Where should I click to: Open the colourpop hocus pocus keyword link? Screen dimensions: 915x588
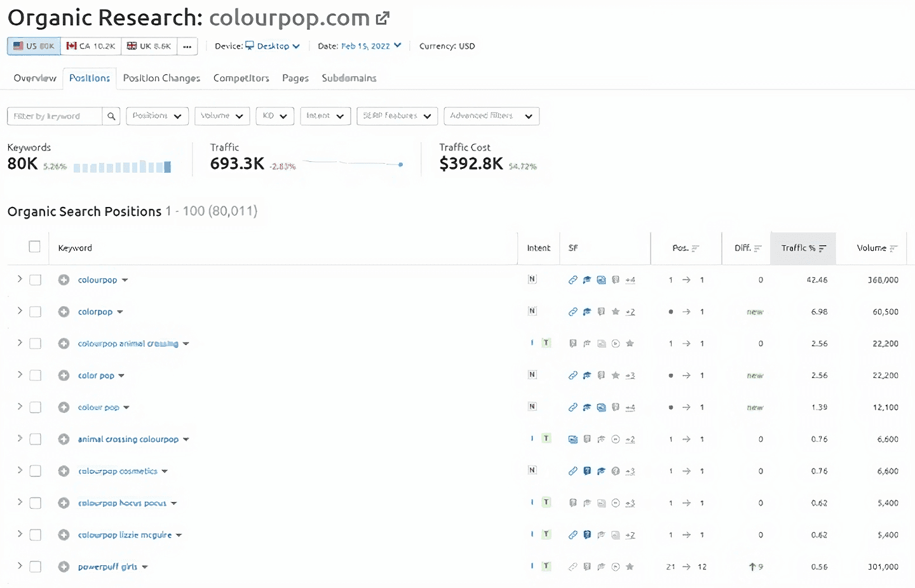point(122,503)
